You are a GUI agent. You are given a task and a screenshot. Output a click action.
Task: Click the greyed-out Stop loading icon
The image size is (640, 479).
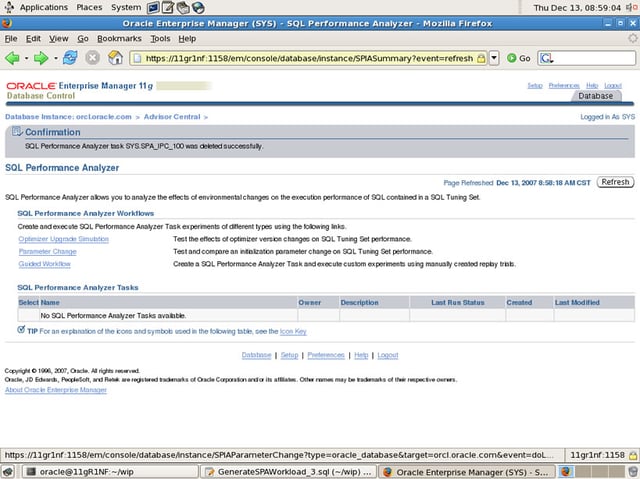pyautogui.click(x=93, y=58)
